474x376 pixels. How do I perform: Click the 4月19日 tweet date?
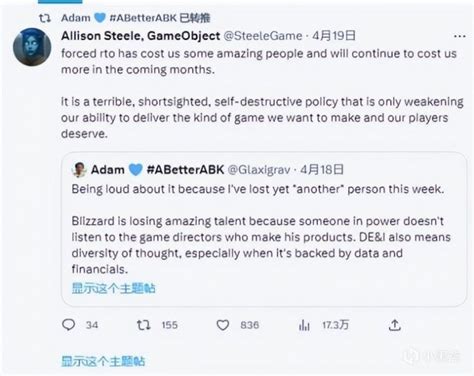[334, 35]
